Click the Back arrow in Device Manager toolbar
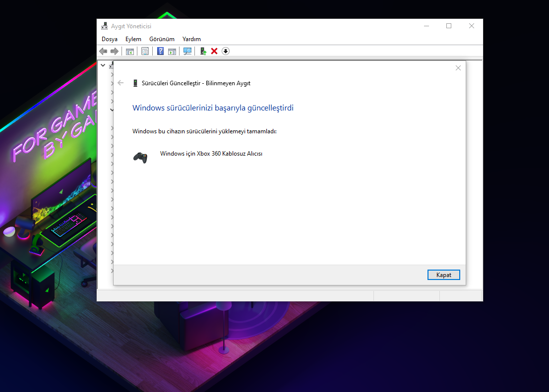 tap(103, 51)
